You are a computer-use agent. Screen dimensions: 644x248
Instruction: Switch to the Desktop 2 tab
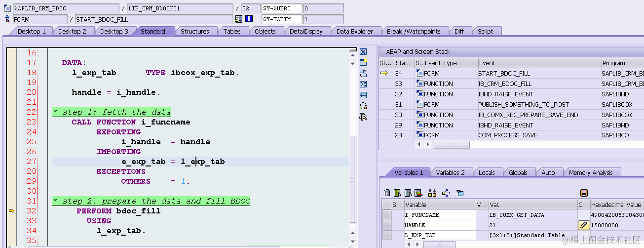72,31
